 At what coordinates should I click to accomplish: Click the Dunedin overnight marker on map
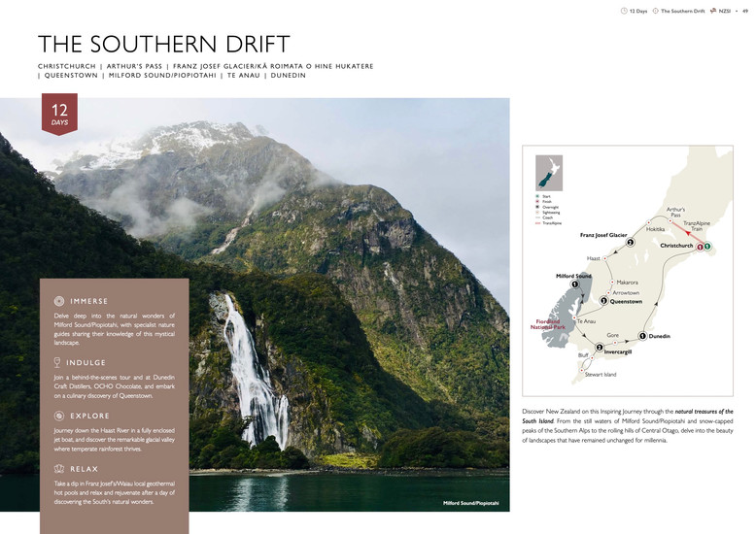[x=642, y=336]
